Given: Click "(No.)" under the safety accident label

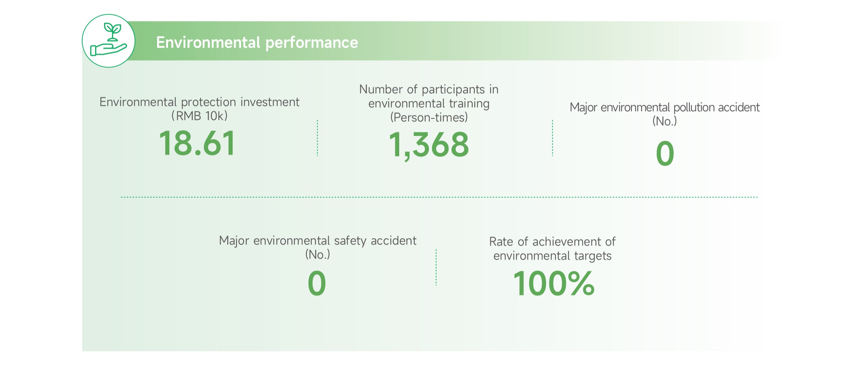Looking at the screenshot, I should click(x=318, y=254).
